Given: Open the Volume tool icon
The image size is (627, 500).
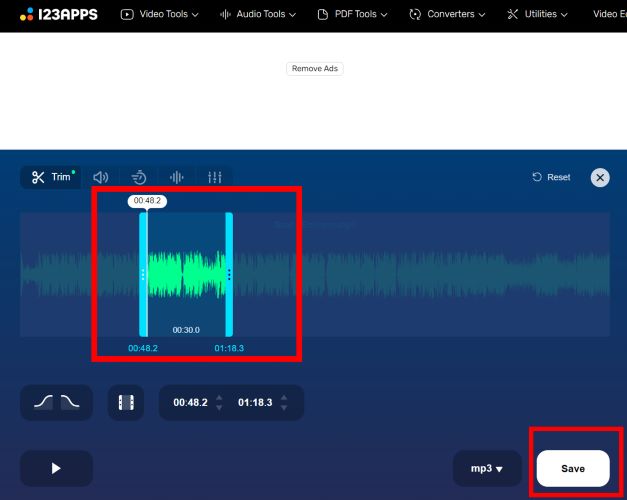Looking at the screenshot, I should tap(100, 177).
